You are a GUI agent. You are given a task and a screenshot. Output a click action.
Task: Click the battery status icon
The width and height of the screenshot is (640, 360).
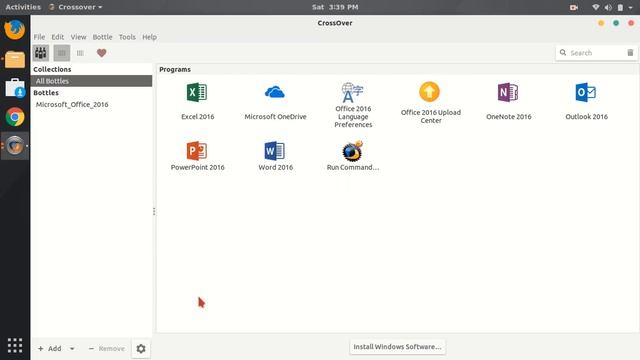point(620,7)
